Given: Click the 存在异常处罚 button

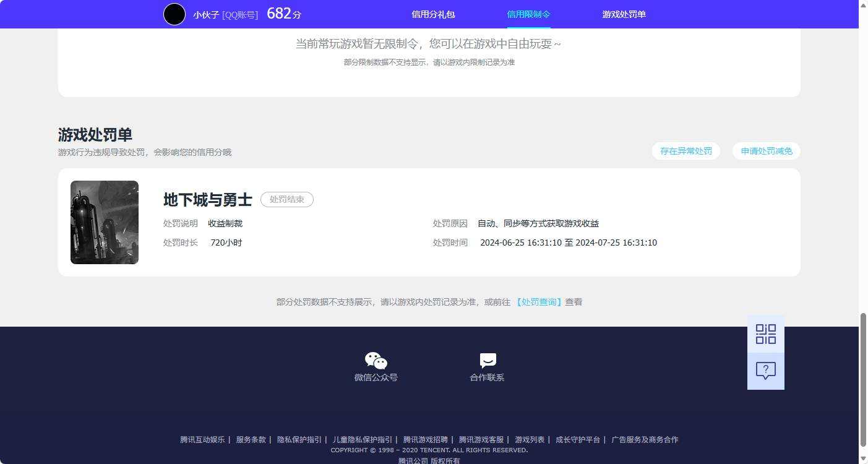Looking at the screenshot, I should [x=685, y=151].
